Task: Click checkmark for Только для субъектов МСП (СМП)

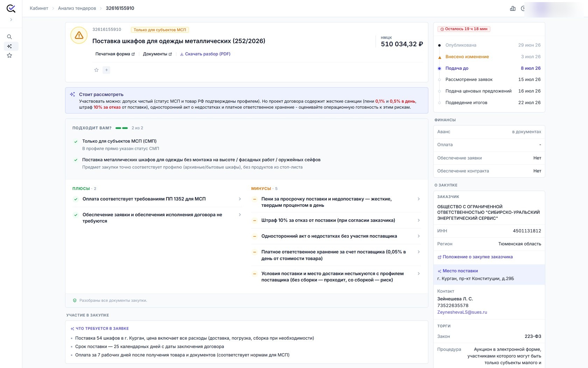Action: (x=76, y=142)
